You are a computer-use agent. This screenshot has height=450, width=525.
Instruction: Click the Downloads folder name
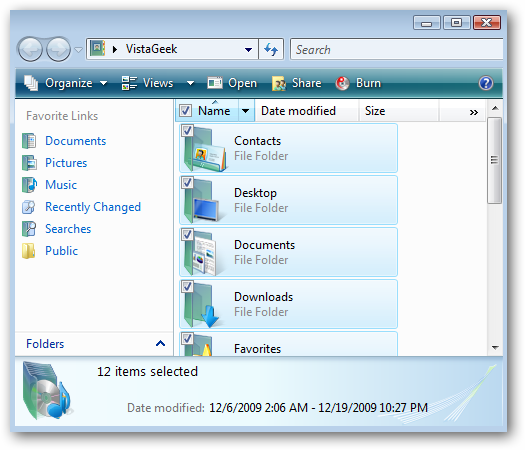(x=264, y=297)
